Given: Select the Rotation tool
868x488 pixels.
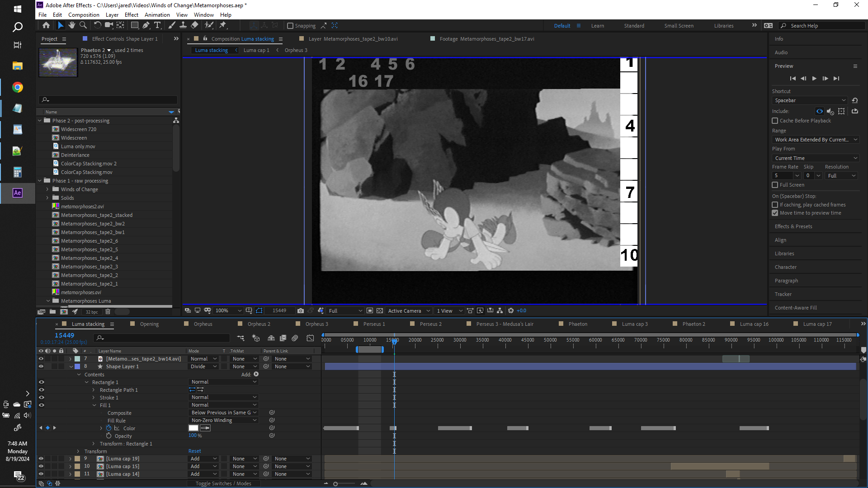Looking at the screenshot, I should tap(97, 25).
